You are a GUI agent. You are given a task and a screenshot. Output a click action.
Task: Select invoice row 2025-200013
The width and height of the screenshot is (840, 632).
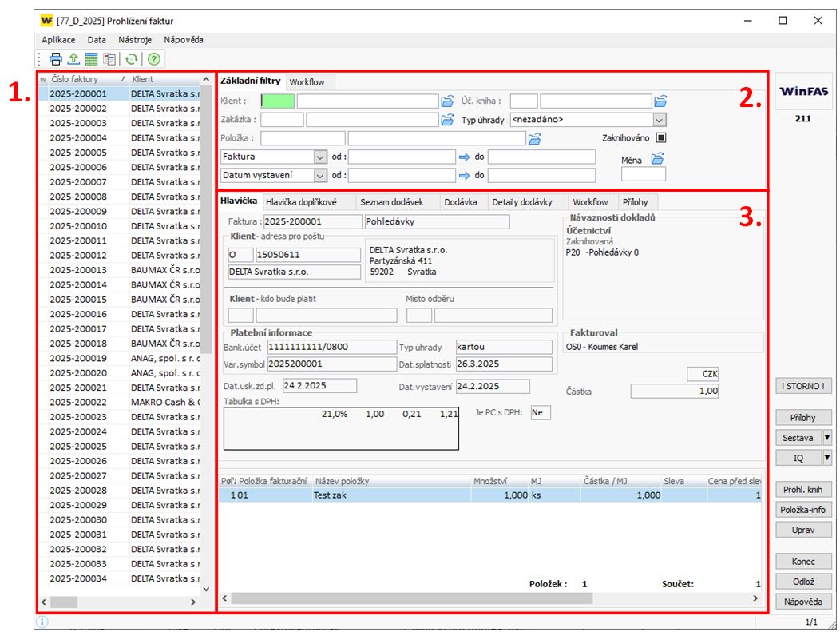pos(119,270)
